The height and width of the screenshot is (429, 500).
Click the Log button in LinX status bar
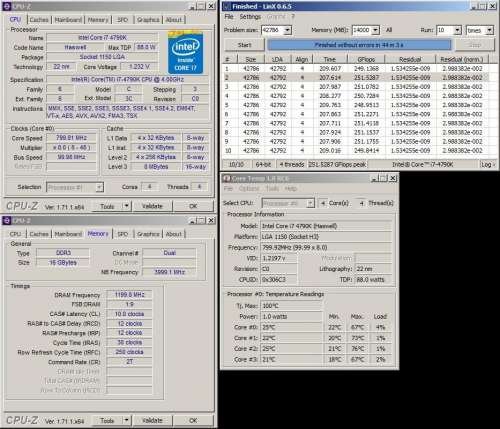click(x=487, y=165)
